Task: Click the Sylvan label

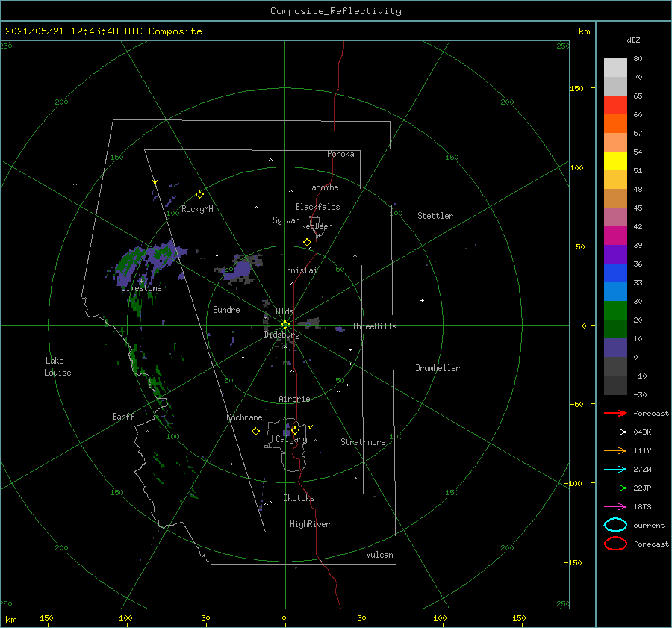Action: tap(286, 220)
